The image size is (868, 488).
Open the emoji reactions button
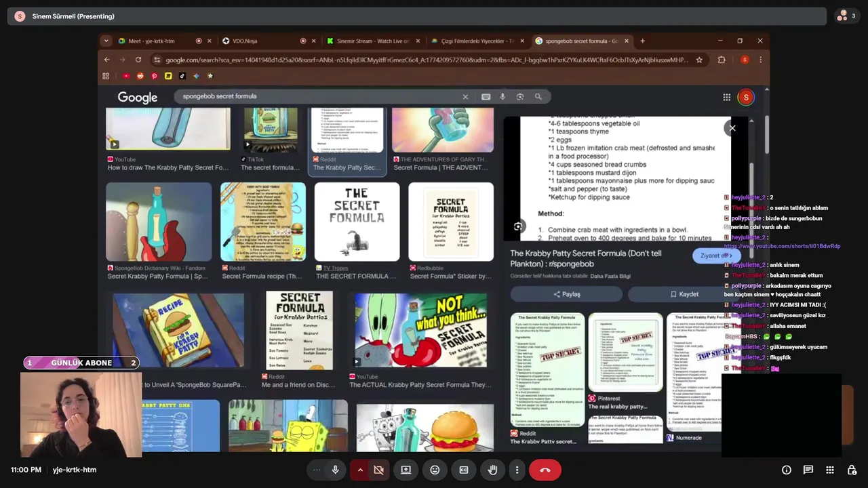(x=435, y=470)
